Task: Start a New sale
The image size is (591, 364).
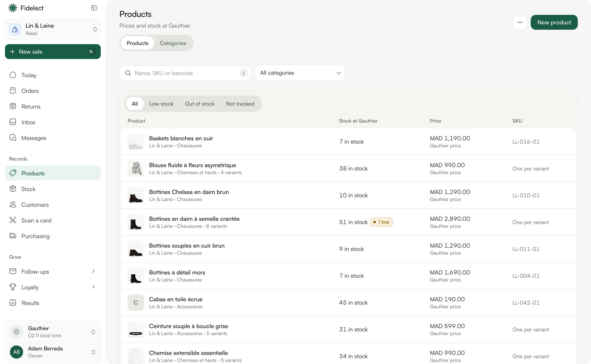Action: tap(53, 52)
